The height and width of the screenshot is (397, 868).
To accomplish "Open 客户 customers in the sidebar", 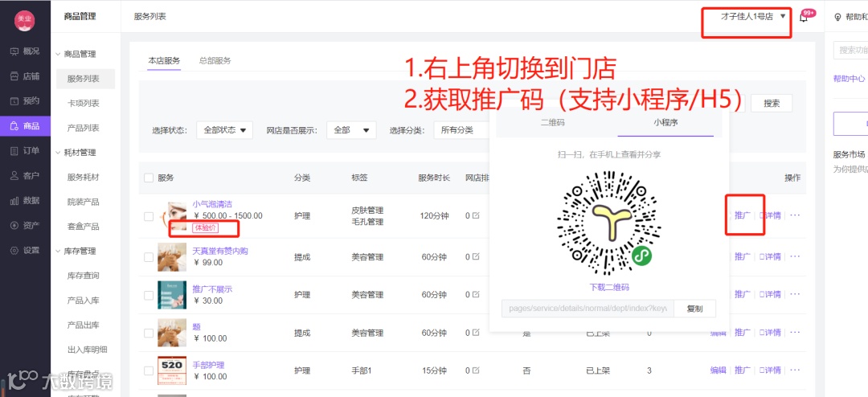I will point(25,176).
